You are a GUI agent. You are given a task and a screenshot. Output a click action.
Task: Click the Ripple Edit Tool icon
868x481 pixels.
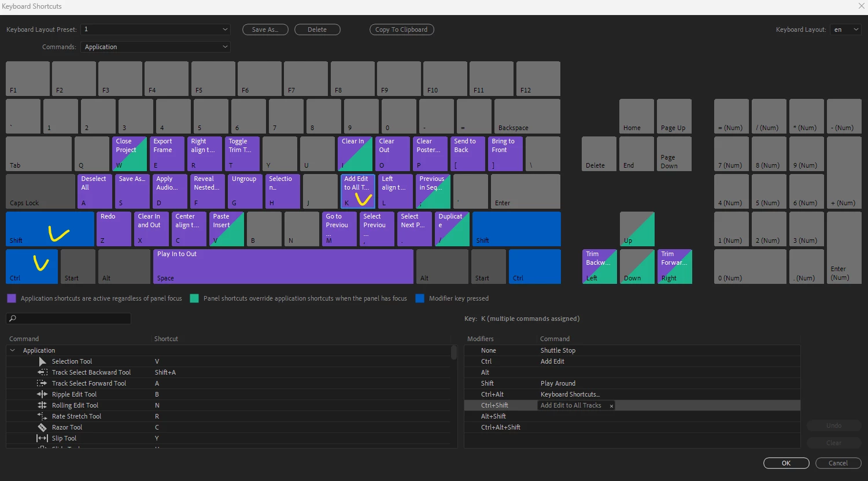(x=42, y=394)
